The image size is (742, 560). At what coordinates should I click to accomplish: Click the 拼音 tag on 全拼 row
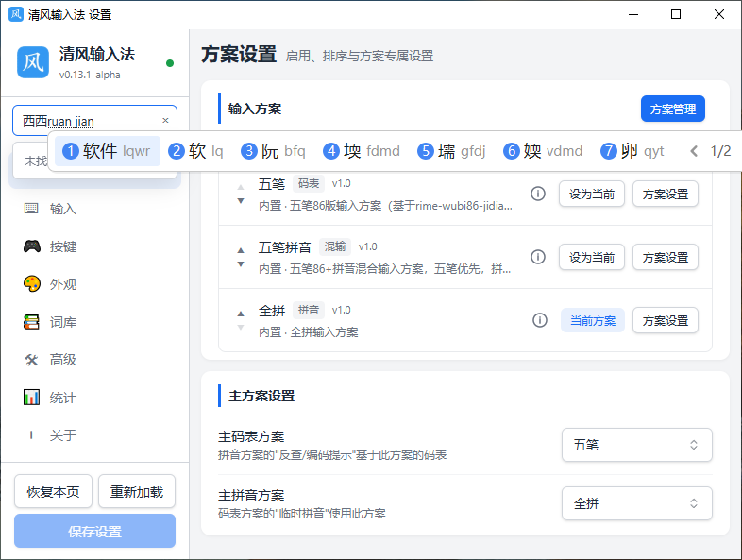point(309,310)
